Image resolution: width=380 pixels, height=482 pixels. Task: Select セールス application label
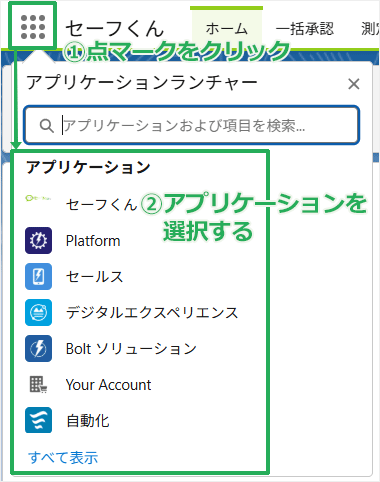(95, 277)
